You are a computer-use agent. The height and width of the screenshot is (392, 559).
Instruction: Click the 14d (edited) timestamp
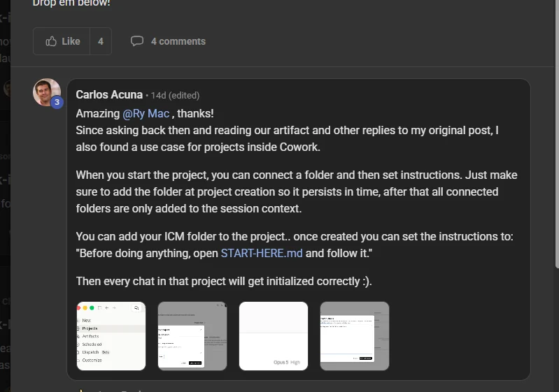coord(175,96)
